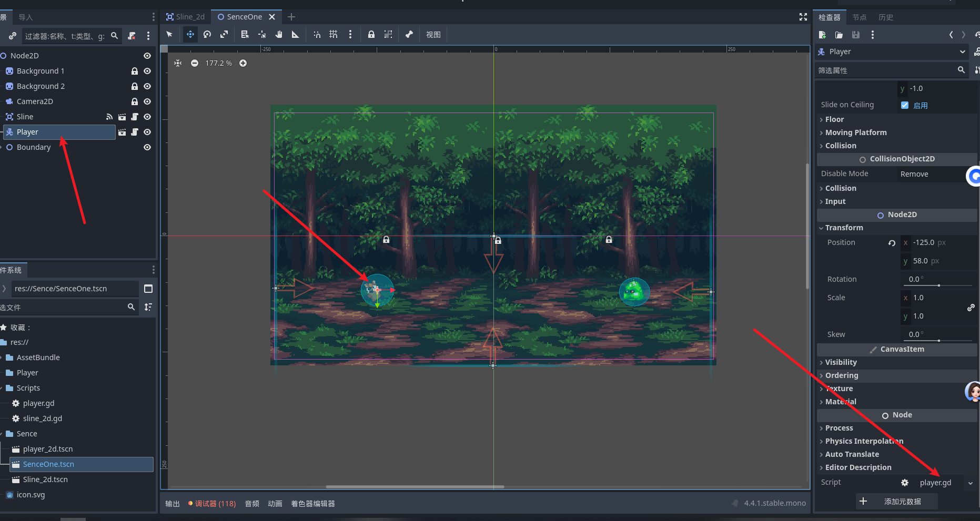
Task: Toggle Slide on Ceiling checkbox
Action: (x=905, y=105)
